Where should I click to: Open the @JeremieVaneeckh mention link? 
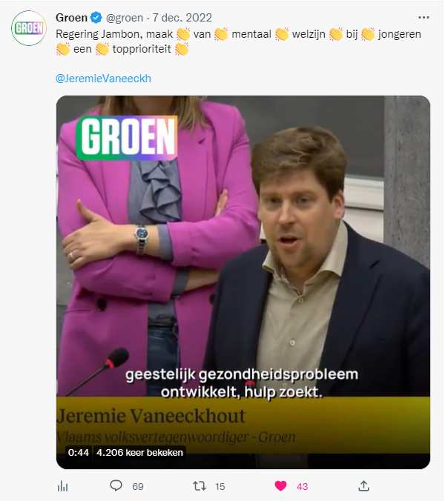tap(103, 79)
